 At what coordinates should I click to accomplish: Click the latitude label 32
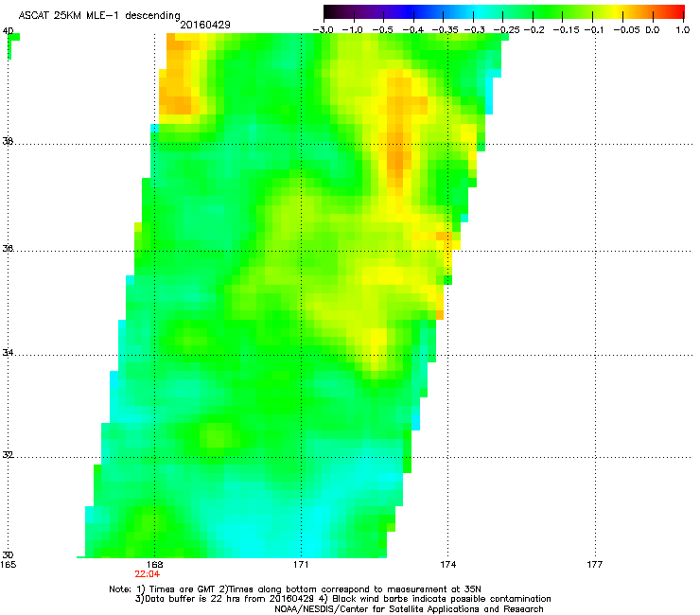(x=8, y=455)
